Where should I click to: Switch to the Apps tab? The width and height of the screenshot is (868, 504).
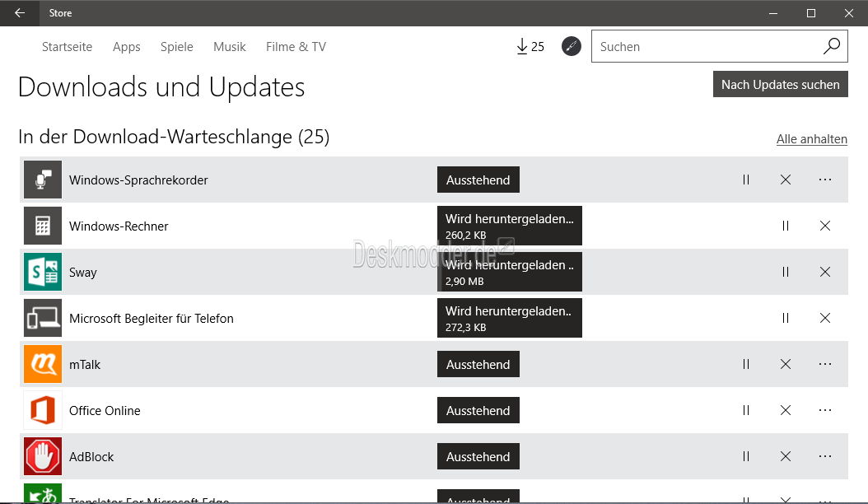[x=126, y=46]
